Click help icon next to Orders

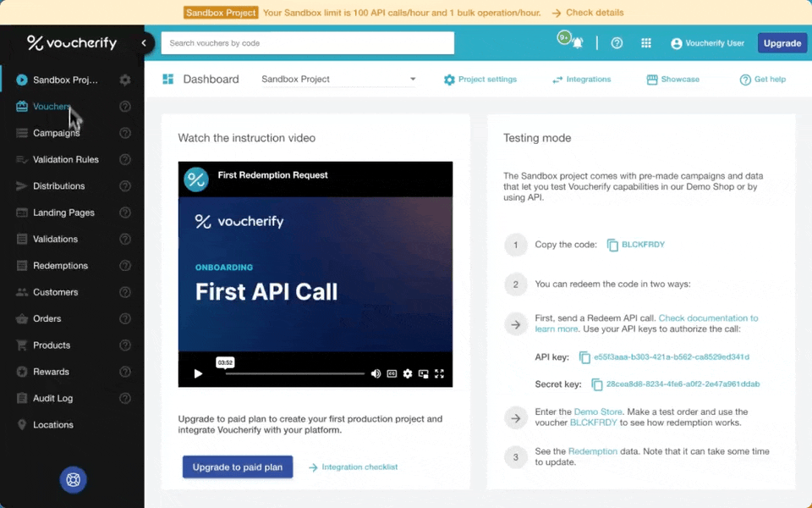pyautogui.click(x=125, y=318)
